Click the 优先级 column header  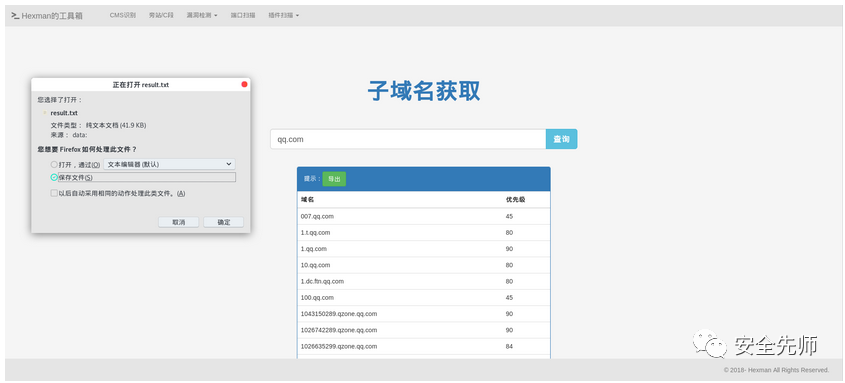[x=515, y=199]
